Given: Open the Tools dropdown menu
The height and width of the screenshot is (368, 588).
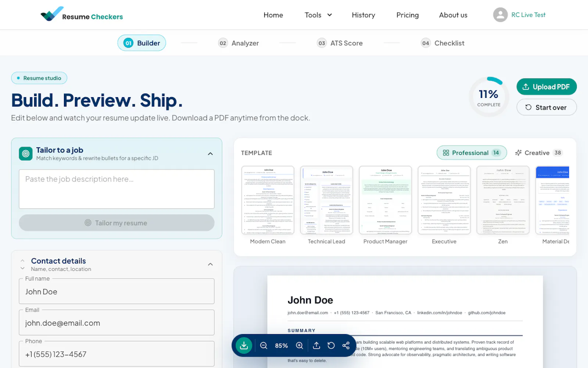Looking at the screenshot, I should 318,15.
